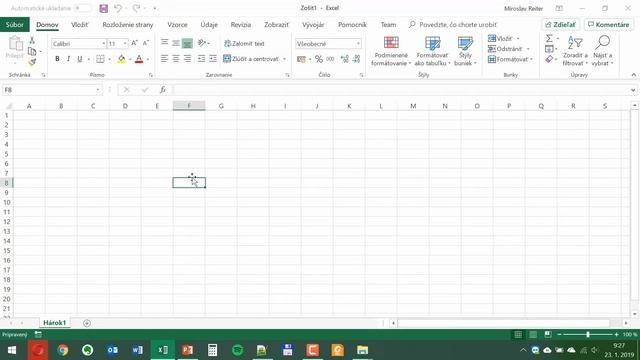
Task: Switch to the Vložiť ribbon tab
Action: pos(80,24)
